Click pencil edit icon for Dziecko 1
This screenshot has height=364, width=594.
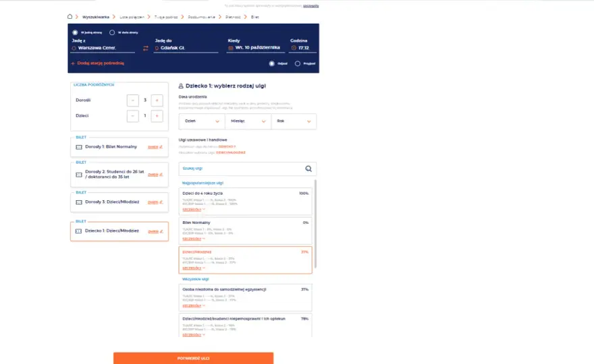point(161,231)
